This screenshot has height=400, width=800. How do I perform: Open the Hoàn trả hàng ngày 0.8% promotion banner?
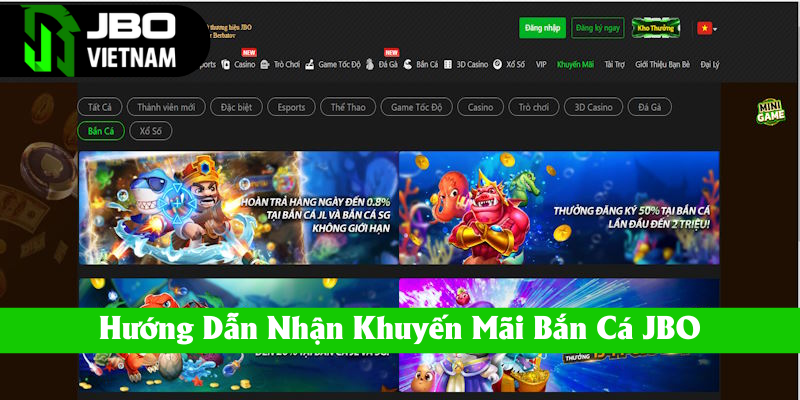point(238,208)
